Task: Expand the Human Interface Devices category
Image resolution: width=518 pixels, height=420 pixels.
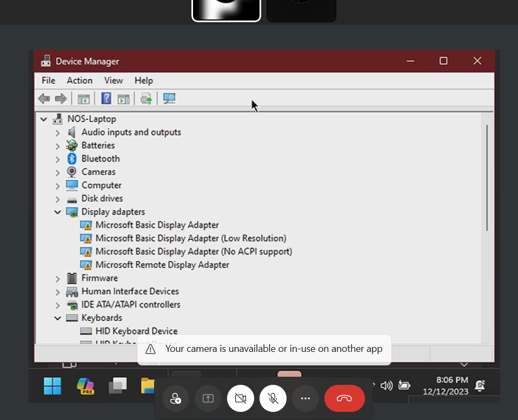Action: click(x=57, y=292)
